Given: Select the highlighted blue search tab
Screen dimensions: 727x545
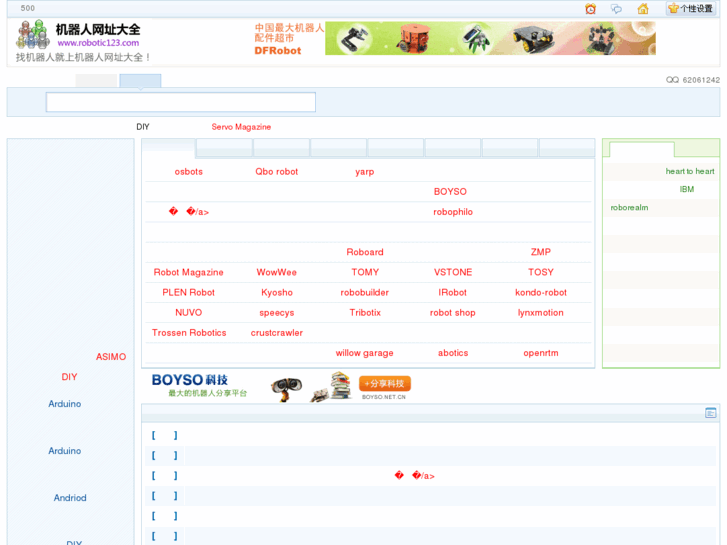Looking at the screenshot, I should click(x=140, y=81).
